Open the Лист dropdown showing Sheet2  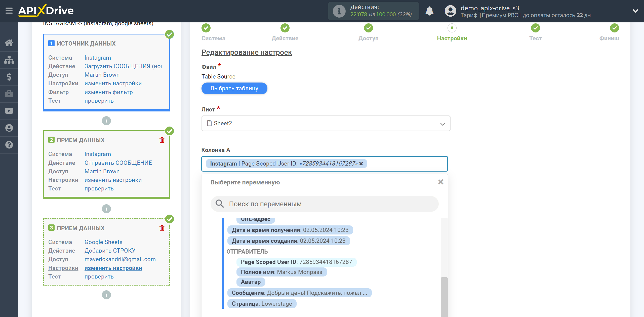[326, 124]
